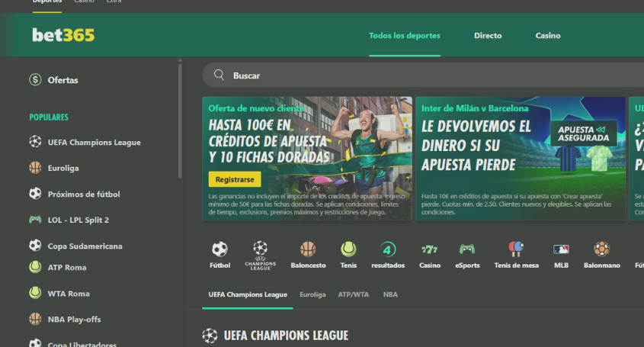
Task: Select the eSports gamepad icon
Action: [x=467, y=249]
